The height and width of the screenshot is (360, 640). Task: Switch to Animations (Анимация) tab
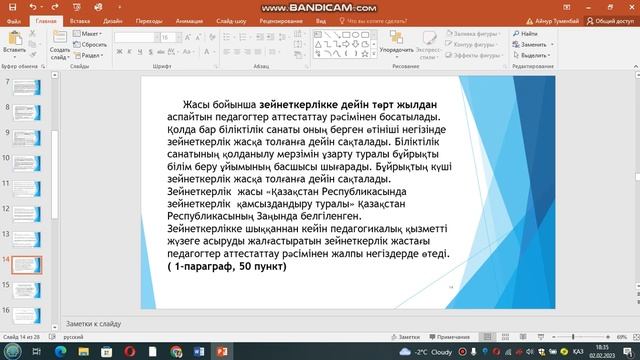[x=189, y=21]
